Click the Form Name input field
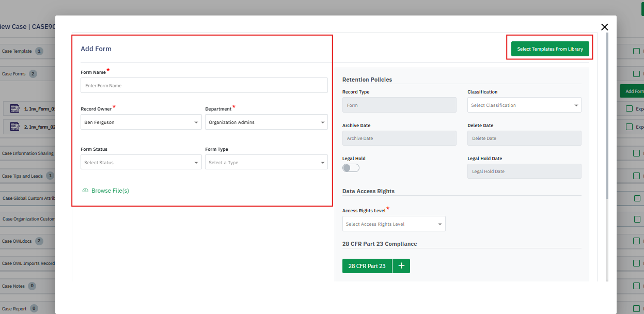Viewport: 644px width, 314px height. 204,86
